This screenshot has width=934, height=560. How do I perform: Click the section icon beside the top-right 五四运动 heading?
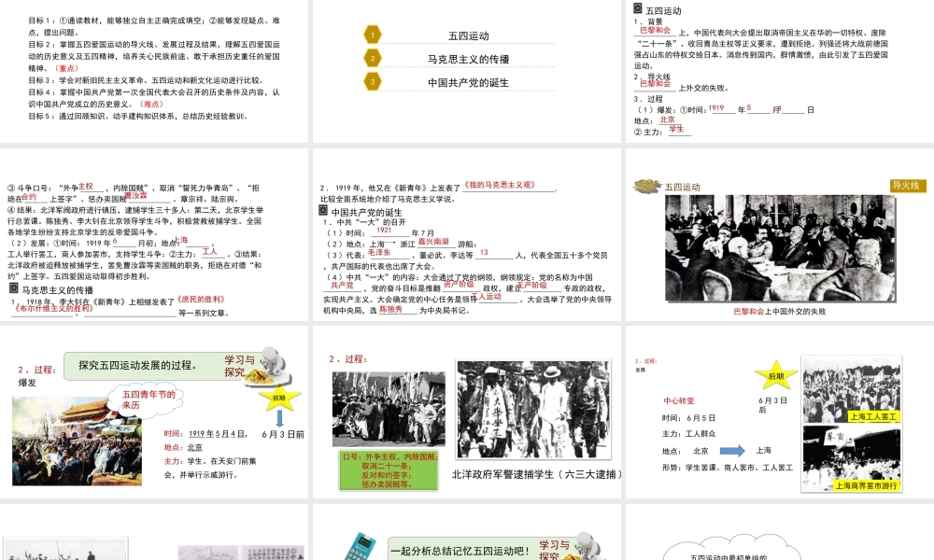pyautogui.click(x=638, y=8)
